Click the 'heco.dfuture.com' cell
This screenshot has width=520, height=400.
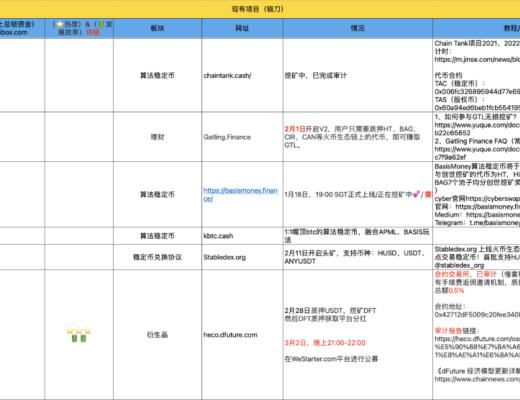[x=242, y=335]
